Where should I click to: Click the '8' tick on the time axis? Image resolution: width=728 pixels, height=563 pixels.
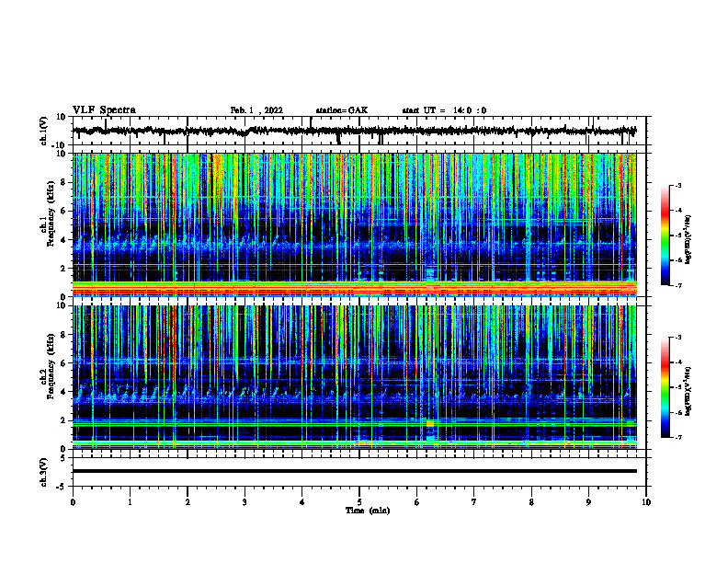(531, 502)
